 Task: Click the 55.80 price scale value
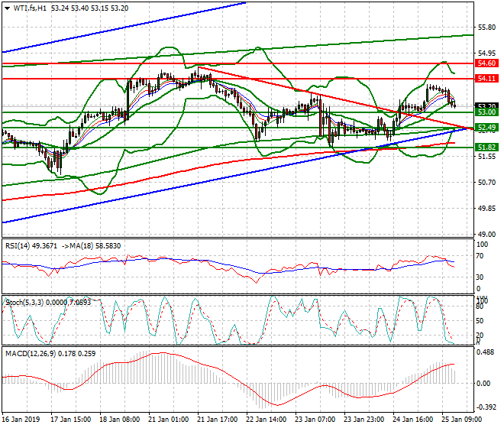pos(486,28)
